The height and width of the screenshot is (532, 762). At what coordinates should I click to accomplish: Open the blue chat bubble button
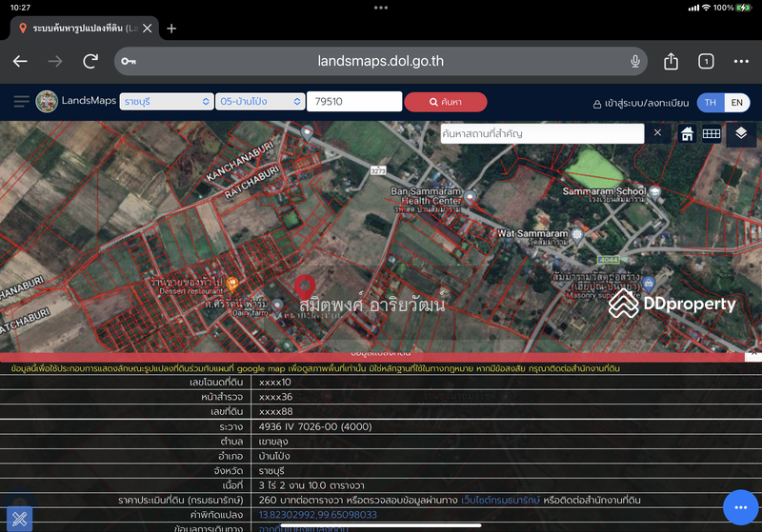pos(741,507)
